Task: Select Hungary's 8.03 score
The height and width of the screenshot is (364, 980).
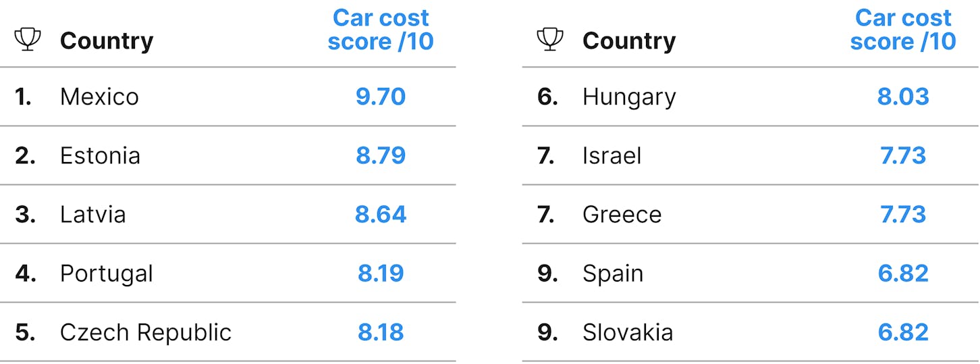Action: point(903,97)
